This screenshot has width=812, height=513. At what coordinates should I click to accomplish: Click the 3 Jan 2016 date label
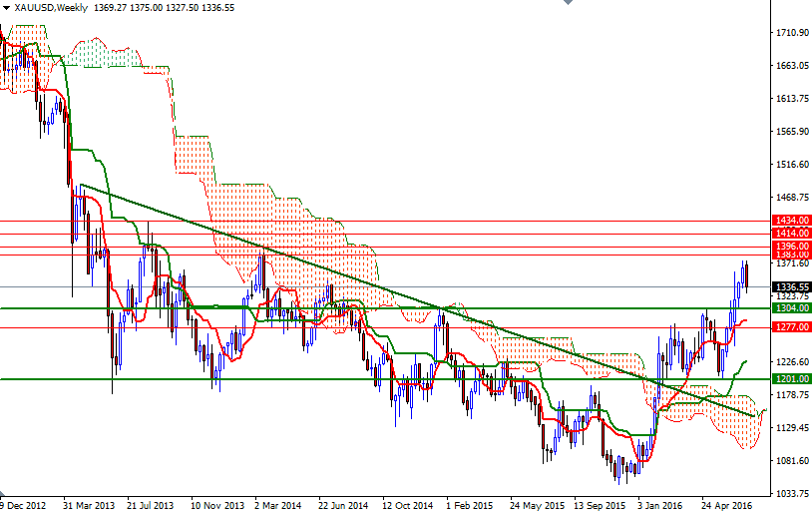pyautogui.click(x=659, y=505)
